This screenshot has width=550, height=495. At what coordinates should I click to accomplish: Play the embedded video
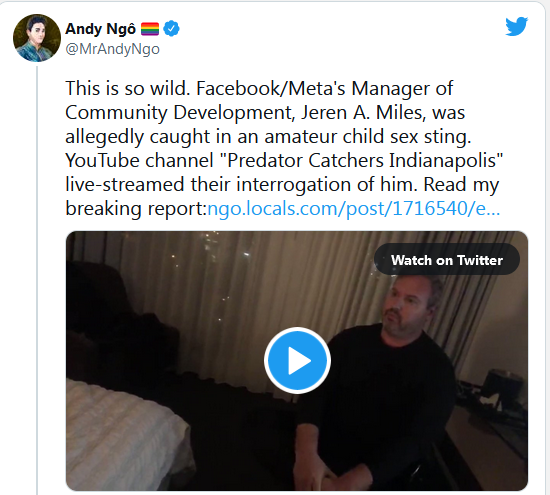[x=297, y=361]
